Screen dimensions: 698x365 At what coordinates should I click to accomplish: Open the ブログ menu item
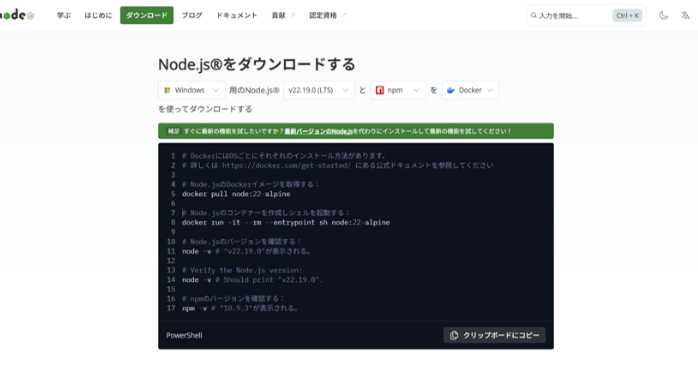pos(192,16)
